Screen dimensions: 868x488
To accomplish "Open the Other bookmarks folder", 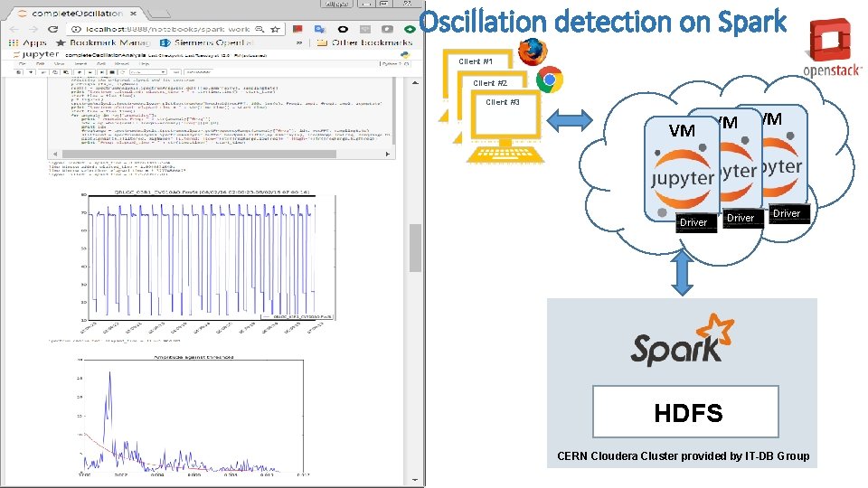I will [364, 42].
